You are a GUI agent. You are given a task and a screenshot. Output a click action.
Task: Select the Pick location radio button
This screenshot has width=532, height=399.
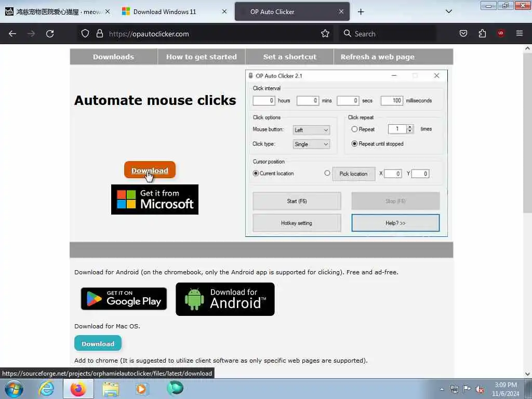(327, 174)
